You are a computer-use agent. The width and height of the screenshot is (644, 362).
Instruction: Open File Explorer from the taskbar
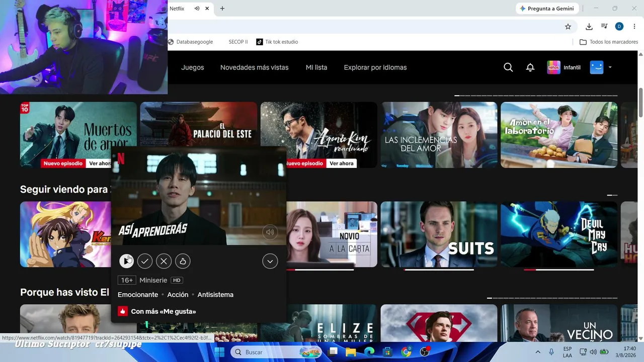pos(351,352)
